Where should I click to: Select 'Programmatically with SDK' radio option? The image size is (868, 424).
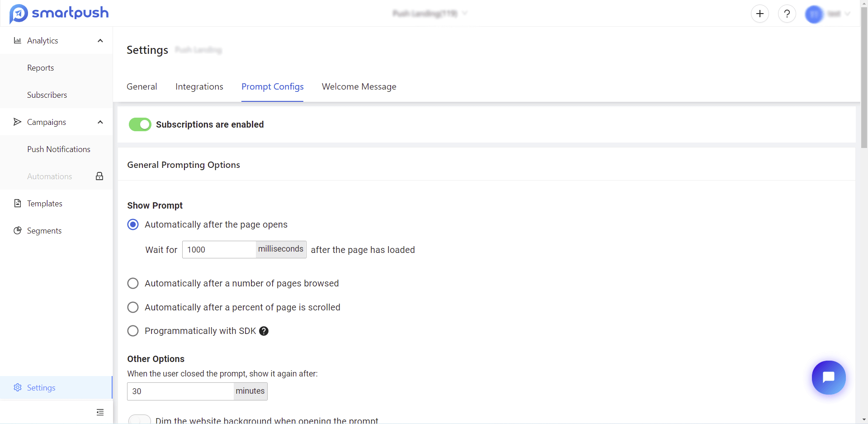tap(133, 331)
